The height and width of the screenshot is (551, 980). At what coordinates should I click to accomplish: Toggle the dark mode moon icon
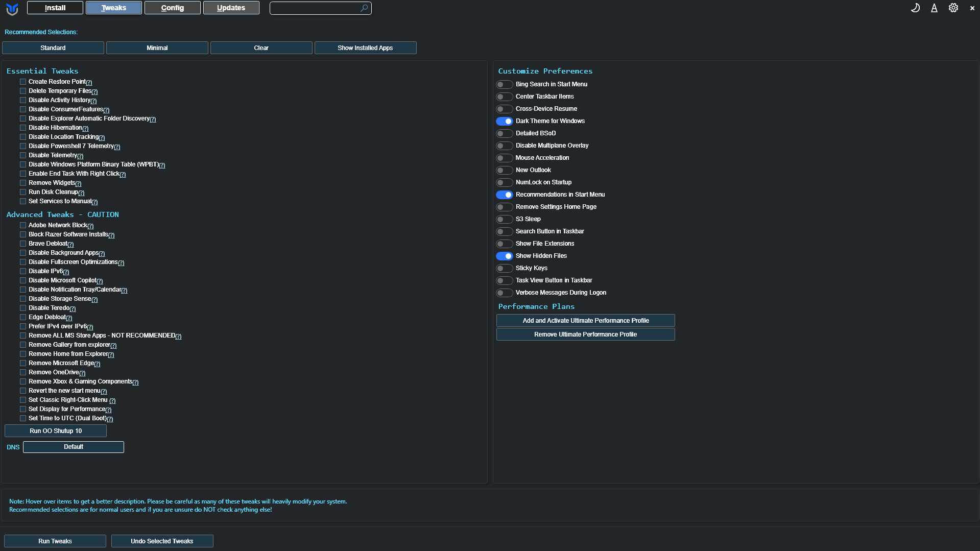click(x=915, y=8)
